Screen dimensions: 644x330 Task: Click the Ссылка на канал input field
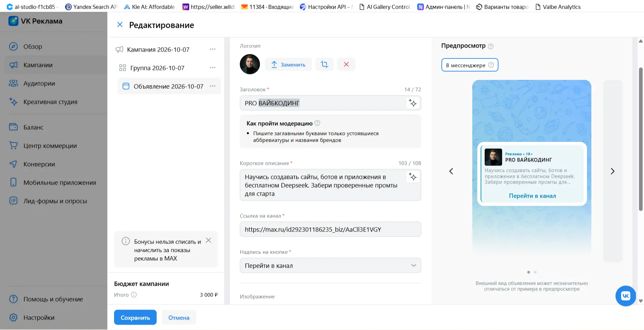(x=330, y=229)
